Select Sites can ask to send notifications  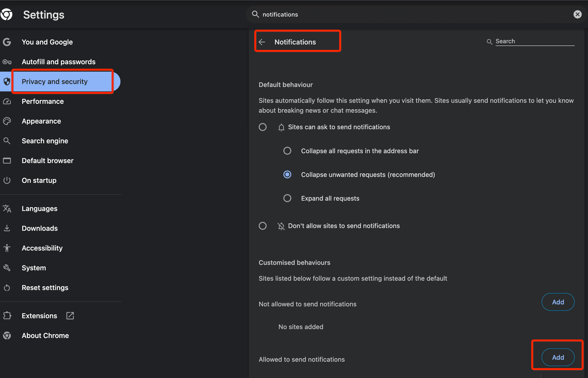pos(263,127)
